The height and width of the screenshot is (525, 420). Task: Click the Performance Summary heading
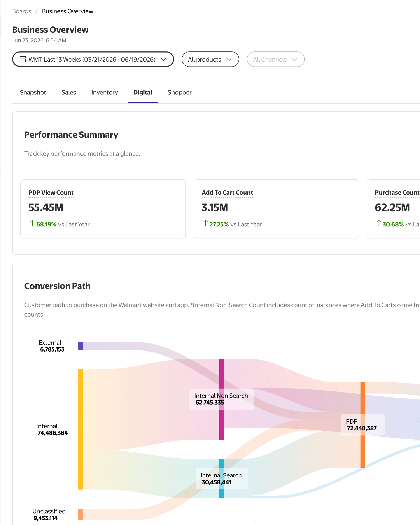click(x=71, y=135)
